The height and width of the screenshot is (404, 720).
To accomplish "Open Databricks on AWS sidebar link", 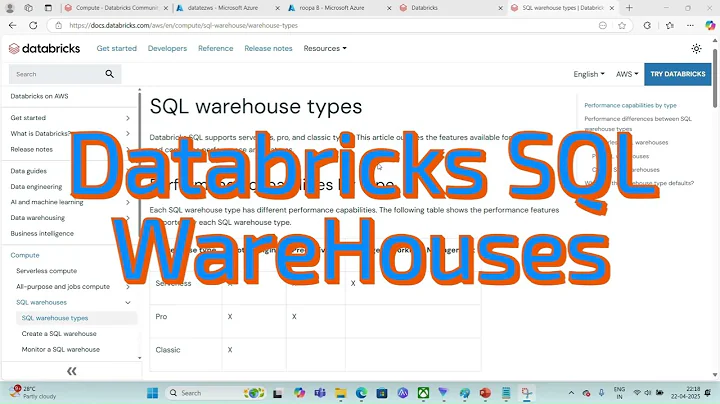I will (39, 96).
